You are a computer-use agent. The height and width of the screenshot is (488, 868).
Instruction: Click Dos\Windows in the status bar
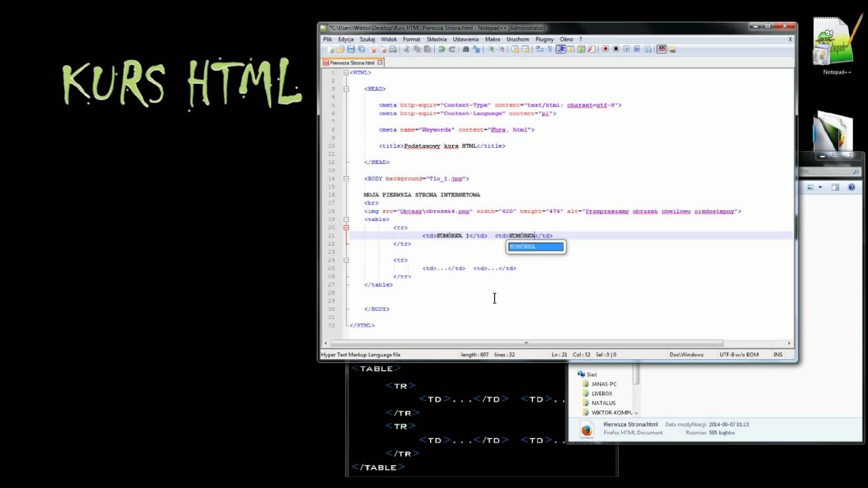(x=686, y=354)
